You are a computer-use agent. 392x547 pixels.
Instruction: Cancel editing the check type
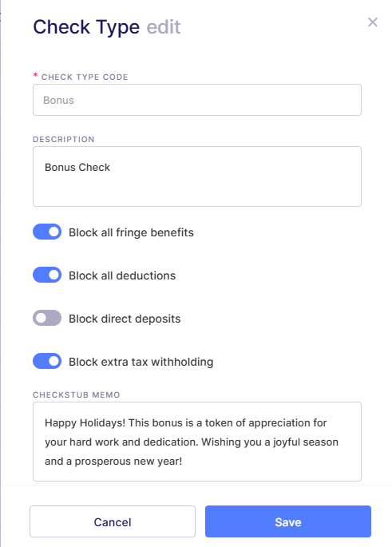pos(113,521)
